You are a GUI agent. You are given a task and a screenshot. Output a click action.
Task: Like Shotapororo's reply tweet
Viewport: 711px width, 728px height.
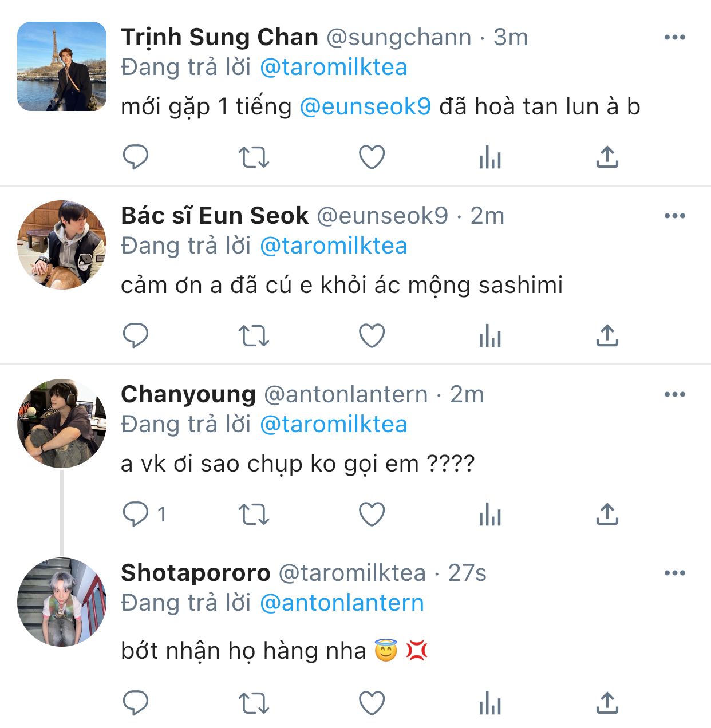(x=372, y=703)
